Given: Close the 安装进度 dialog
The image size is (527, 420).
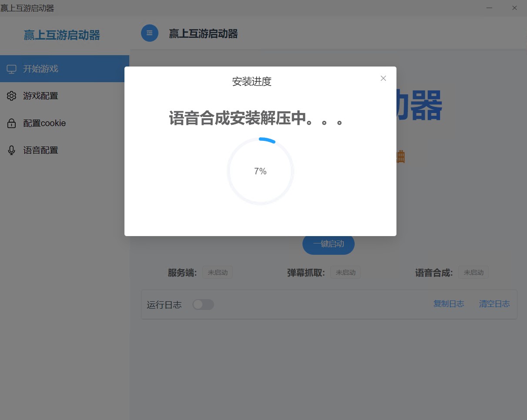Looking at the screenshot, I should (383, 78).
